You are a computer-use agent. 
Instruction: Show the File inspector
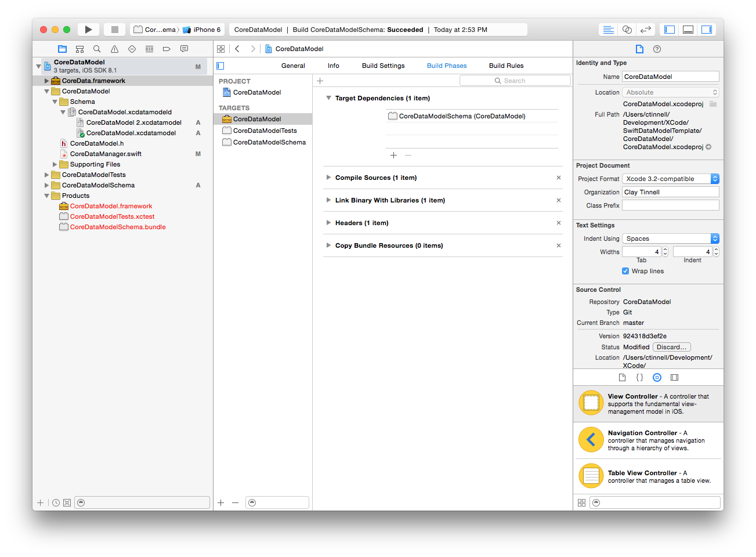click(639, 49)
